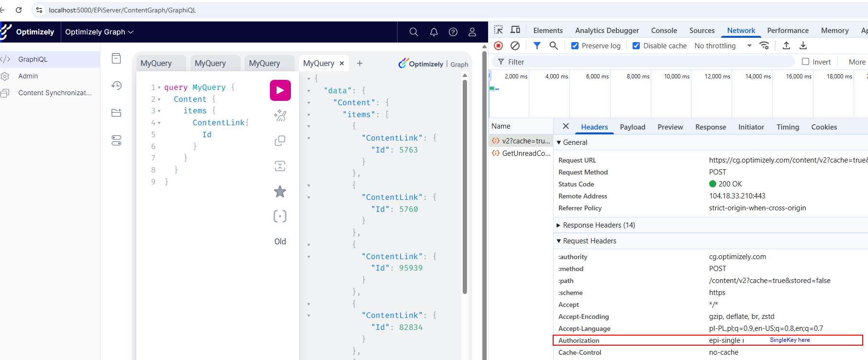This screenshot has width=868, height=360.
Task: Click the prettify query icon
Action: click(x=280, y=115)
